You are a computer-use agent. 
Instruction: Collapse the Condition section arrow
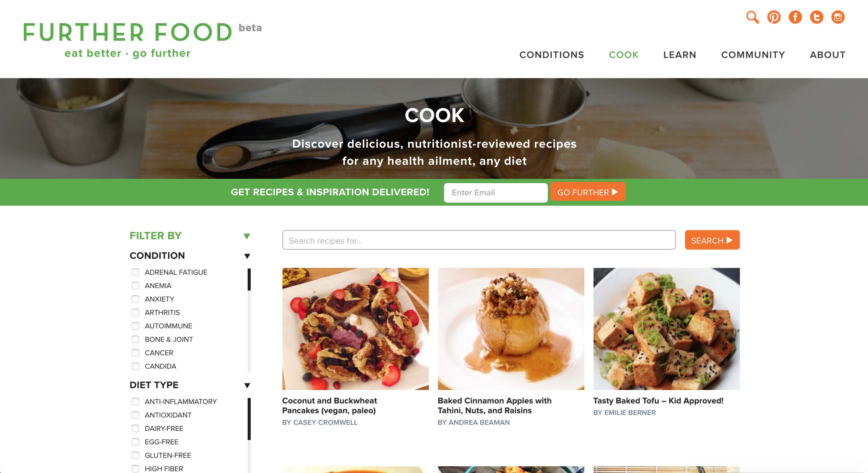coord(247,256)
